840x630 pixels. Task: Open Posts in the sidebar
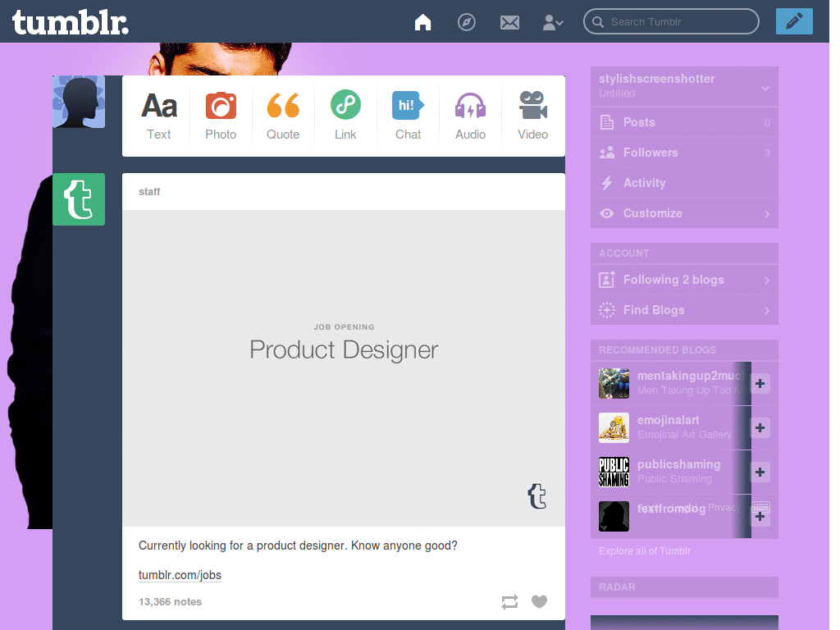point(684,122)
